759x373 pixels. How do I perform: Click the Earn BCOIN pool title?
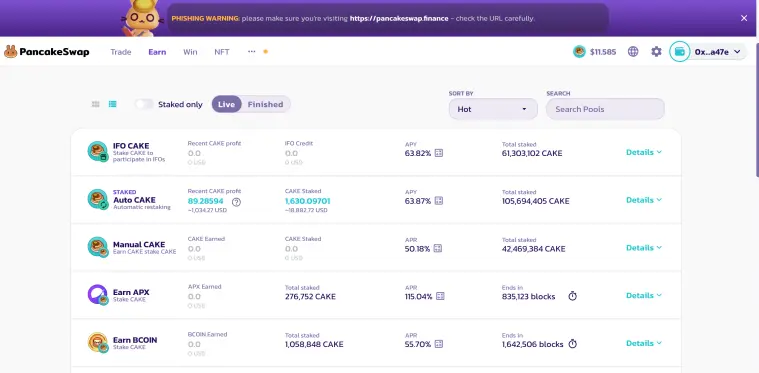pos(135,340)
